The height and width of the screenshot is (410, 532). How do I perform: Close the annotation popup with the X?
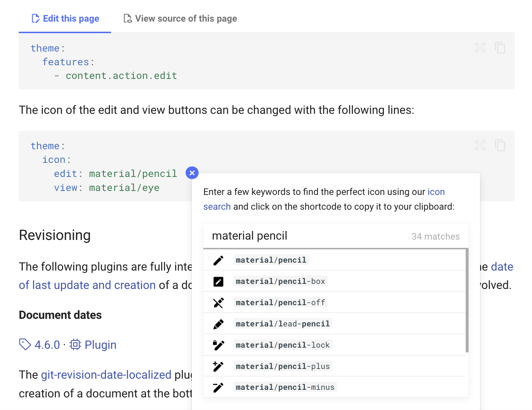pos(192,173)
